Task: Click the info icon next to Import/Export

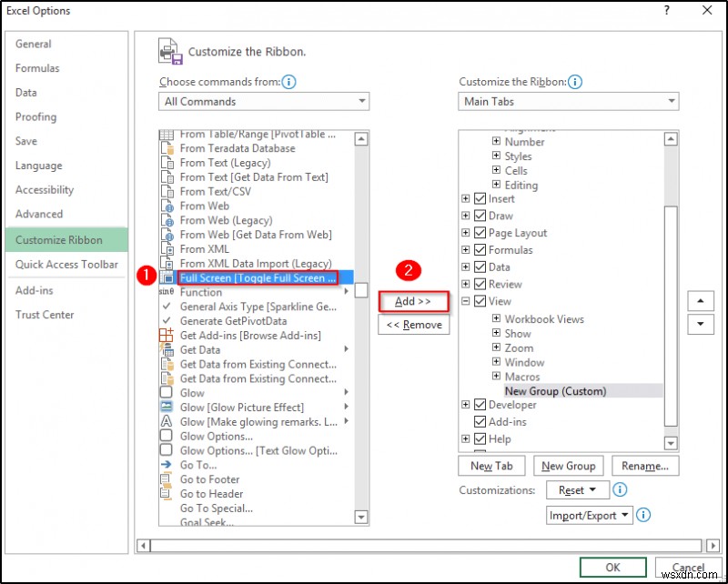Action: click(643, 515)
